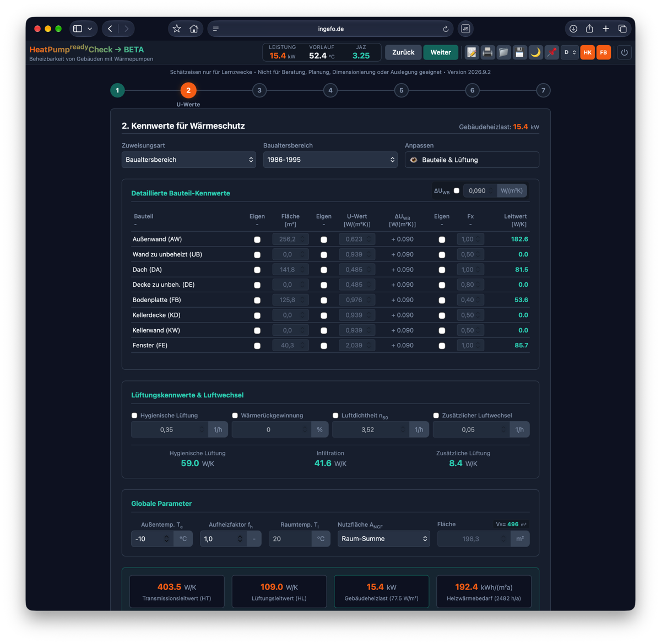
Task: Open the Zuweisungsart dropdown
Action: tap(189, 160)
